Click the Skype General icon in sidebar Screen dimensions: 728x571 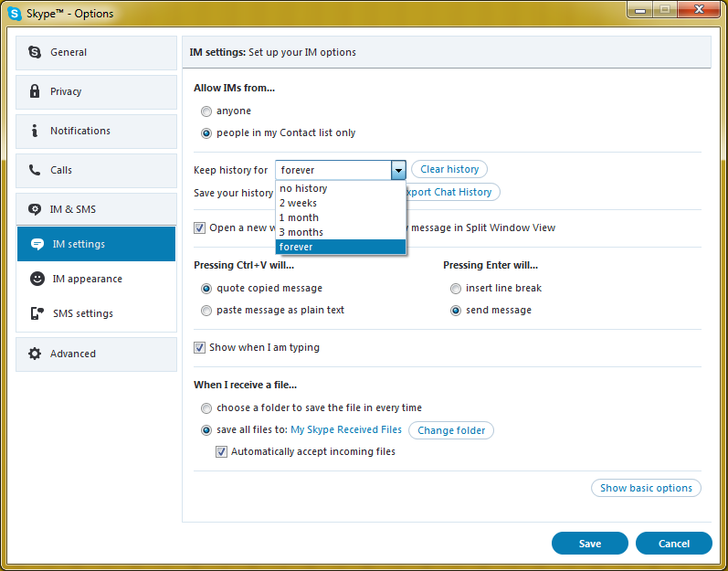35,53
